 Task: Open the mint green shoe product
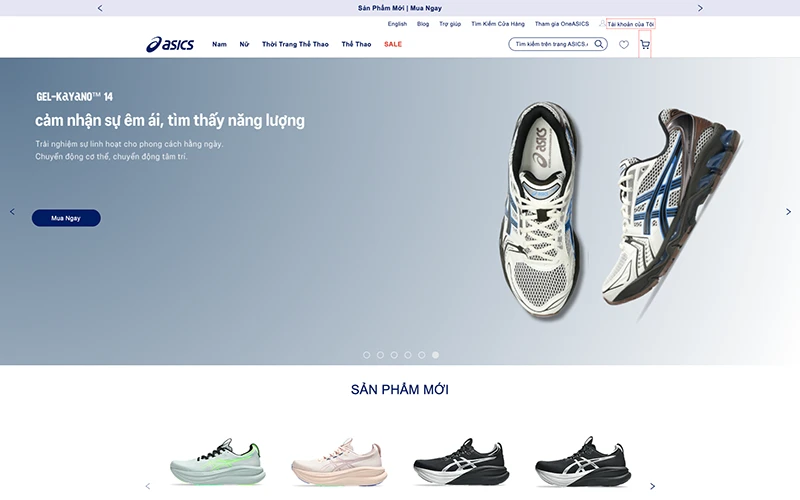pos(216,462)
